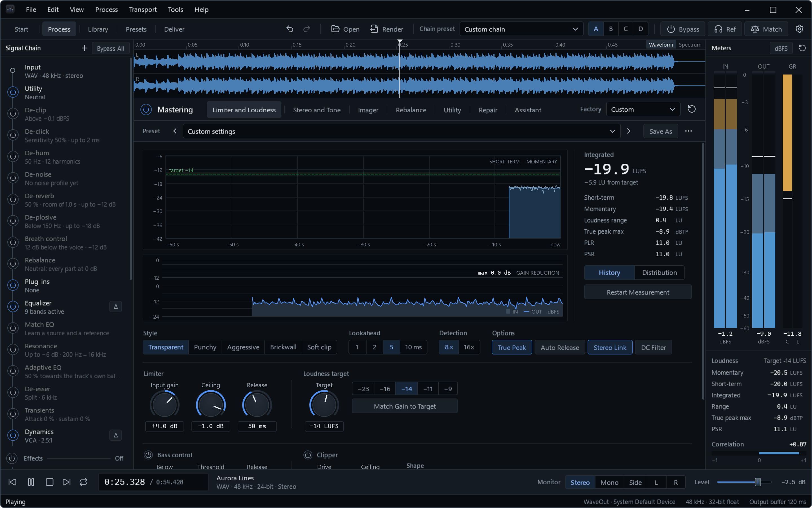Click the Input gain value field

pos(164,426)
